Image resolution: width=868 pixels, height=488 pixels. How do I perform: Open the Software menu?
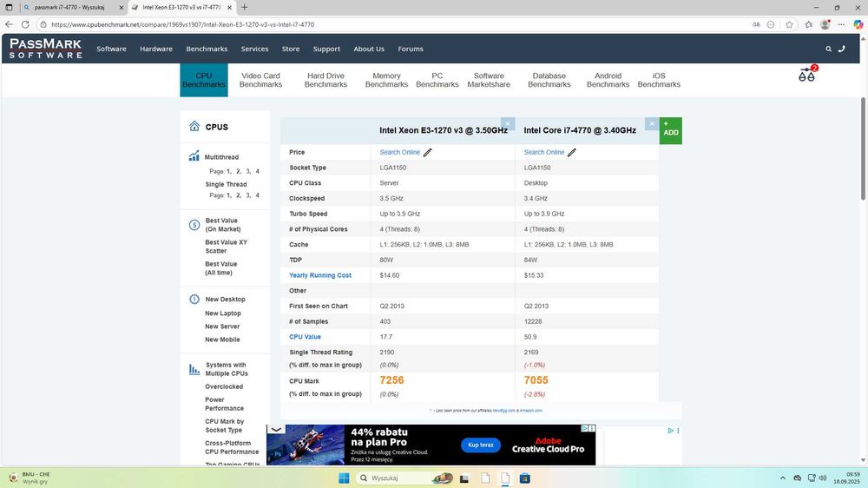pyautogui.click(x=111, y=49)
